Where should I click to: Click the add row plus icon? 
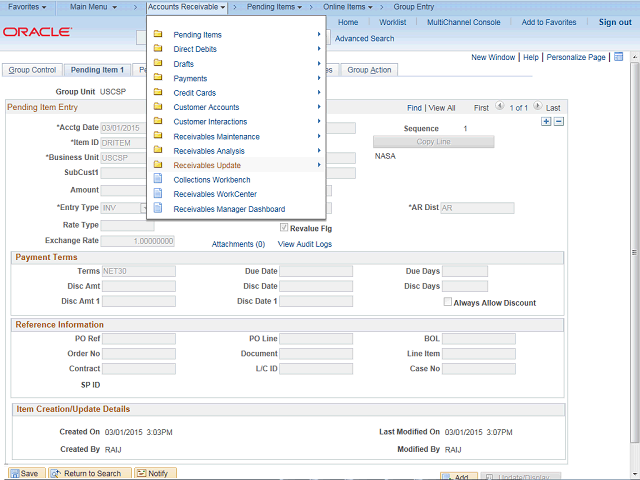tap(546, 121)
